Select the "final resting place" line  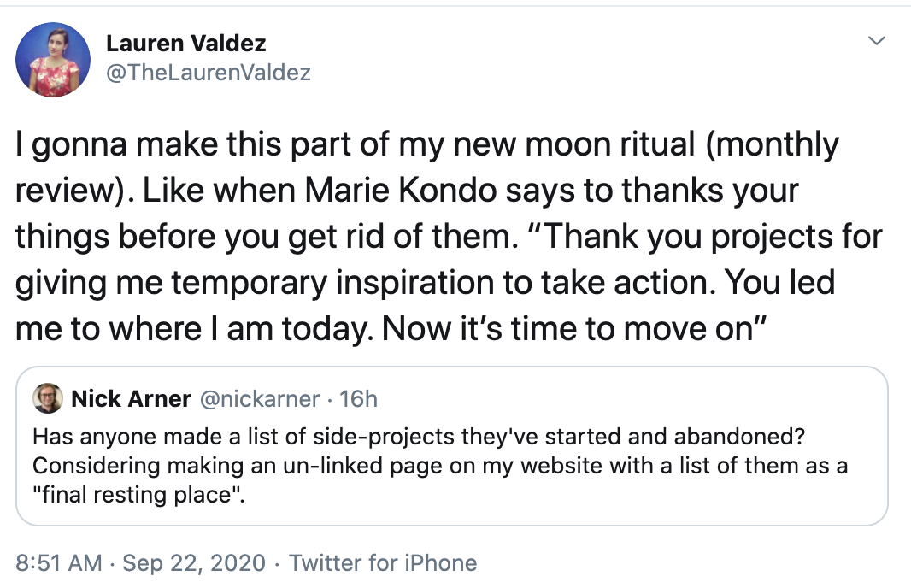[x=138, y=495]
